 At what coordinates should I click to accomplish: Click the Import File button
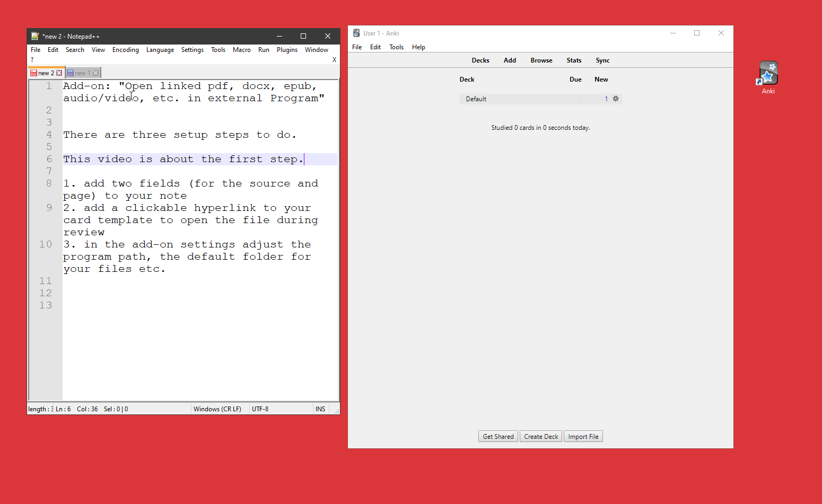coord(583,437)
